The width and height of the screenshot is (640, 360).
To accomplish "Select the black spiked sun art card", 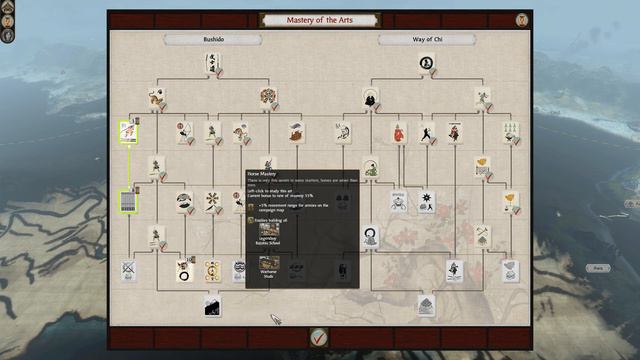I will [427, 202].
